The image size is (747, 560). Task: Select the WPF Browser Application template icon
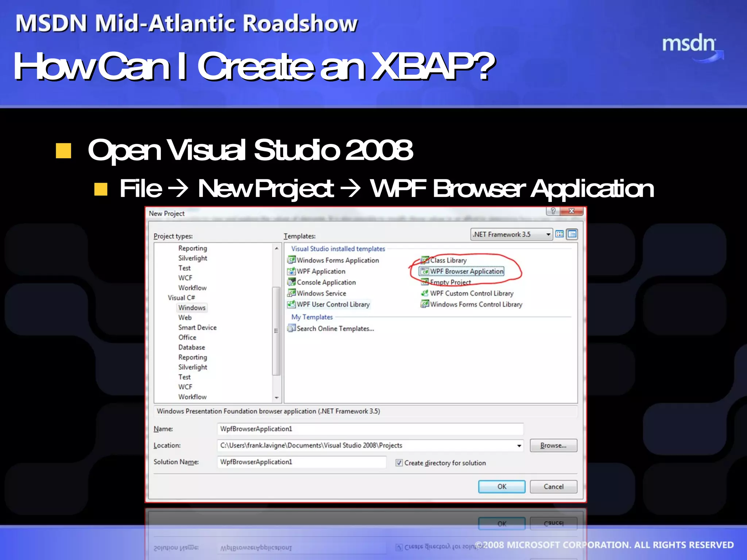[425, 271]
